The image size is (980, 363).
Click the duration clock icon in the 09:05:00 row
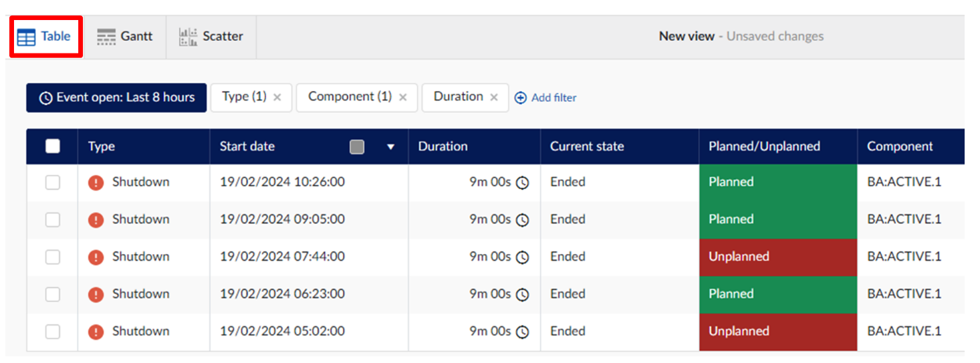click(x=523, y=220)
